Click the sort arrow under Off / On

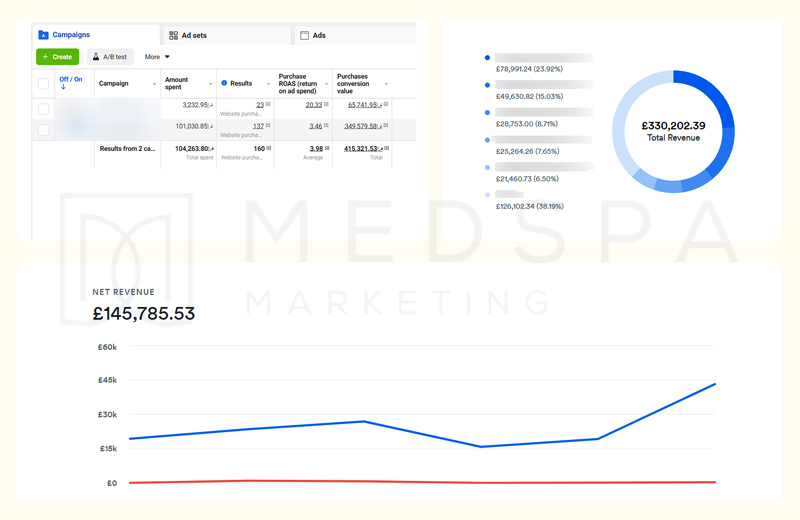click(x=63, y=88)
